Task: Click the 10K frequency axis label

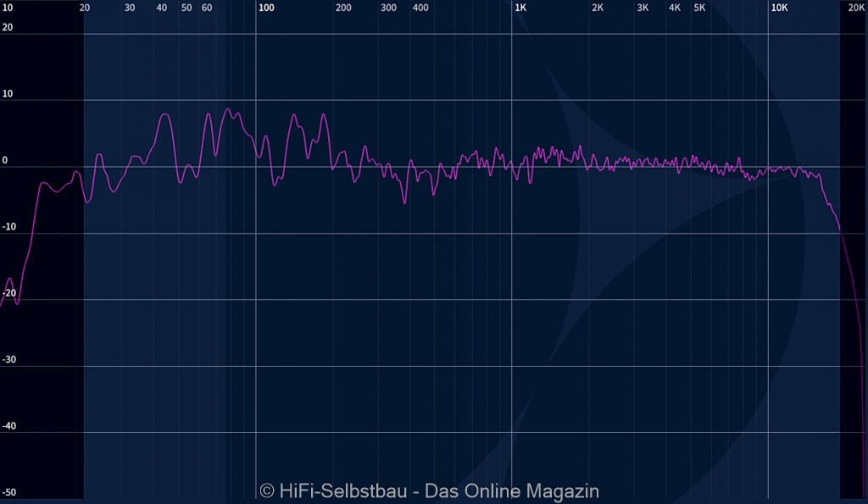Action: [x=778, y=8]
